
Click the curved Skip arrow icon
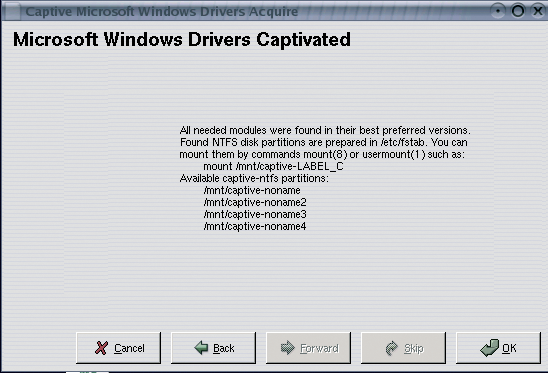pyautogui.click(x=392, y=348)
